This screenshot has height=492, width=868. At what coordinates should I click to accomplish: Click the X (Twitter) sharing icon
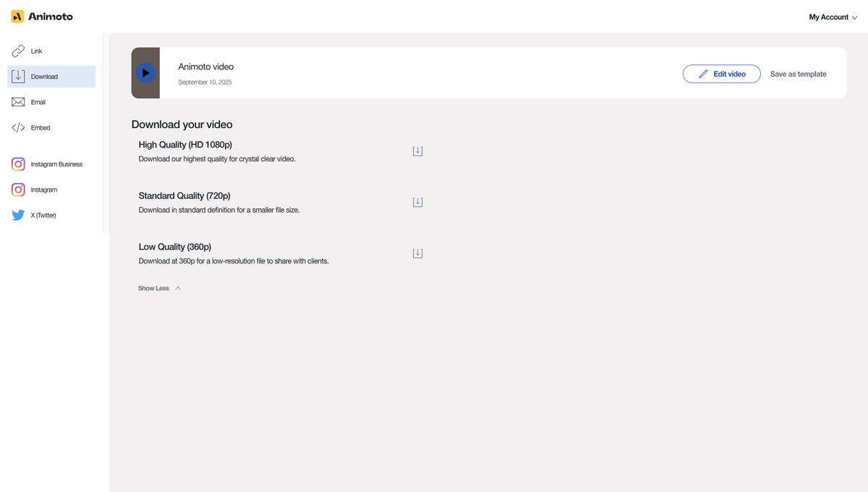coord(17,215)
